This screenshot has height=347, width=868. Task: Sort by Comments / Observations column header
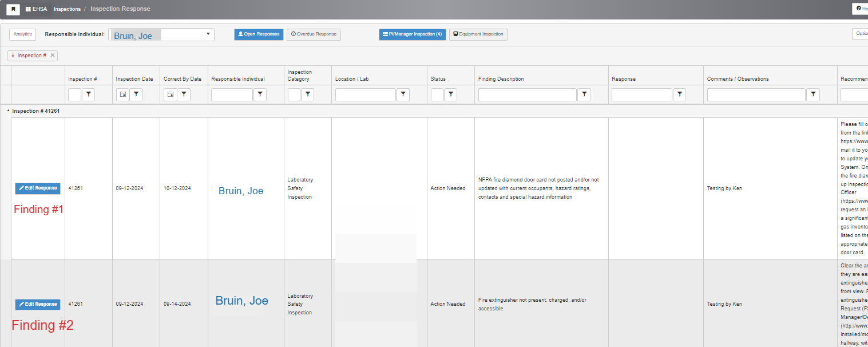[738, 79]
